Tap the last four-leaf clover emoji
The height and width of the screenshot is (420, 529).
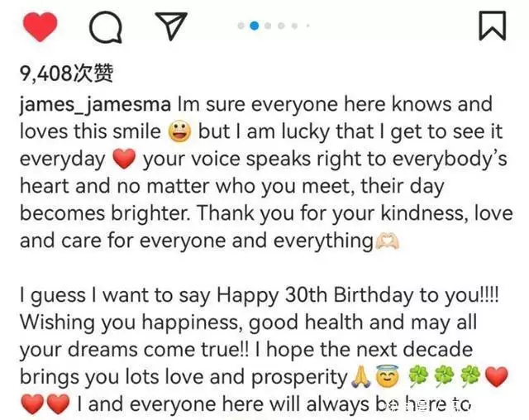click(470, 377)
